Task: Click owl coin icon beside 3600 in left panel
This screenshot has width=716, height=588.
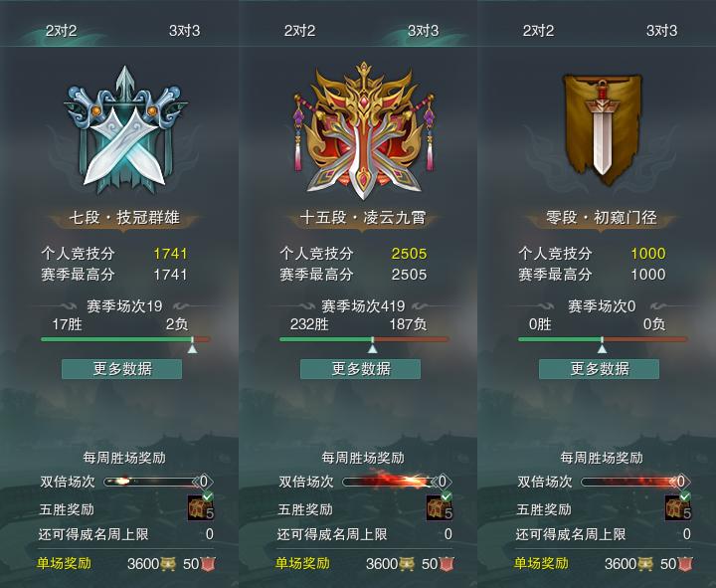Action: [168, 564]
